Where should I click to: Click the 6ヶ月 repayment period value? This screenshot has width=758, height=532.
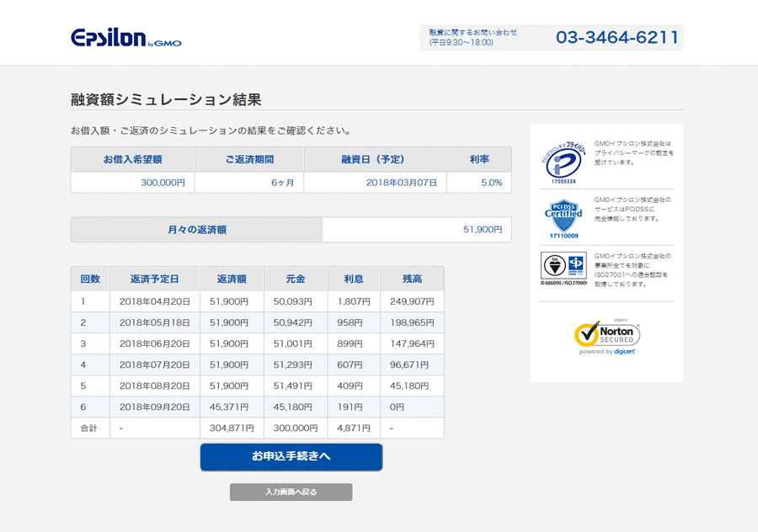pyautogui.click(x=282, y=183)
